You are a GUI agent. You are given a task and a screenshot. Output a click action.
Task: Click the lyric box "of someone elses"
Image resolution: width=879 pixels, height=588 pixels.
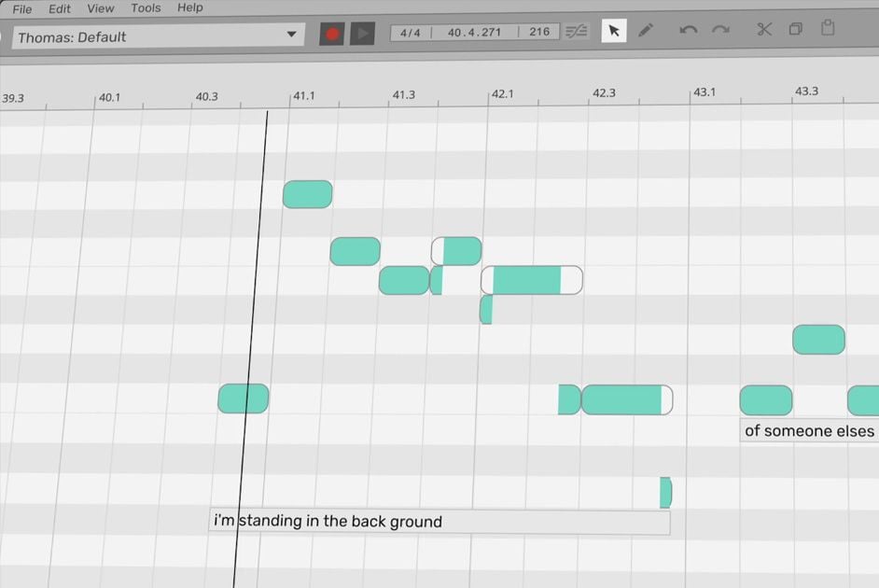(809, 430)
